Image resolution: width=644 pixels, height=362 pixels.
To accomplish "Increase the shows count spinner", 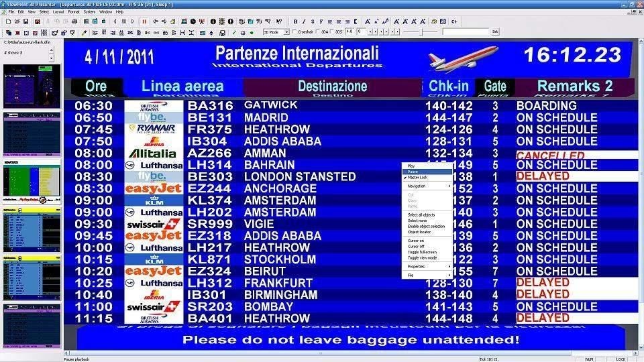I will 52,50.
